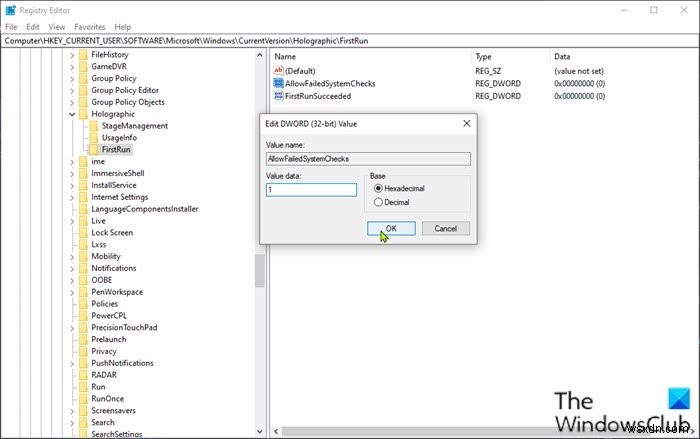Select the UsageInfo folder icon
The width and height of the screenshot is (700, 439).
(x=93, y=138)
